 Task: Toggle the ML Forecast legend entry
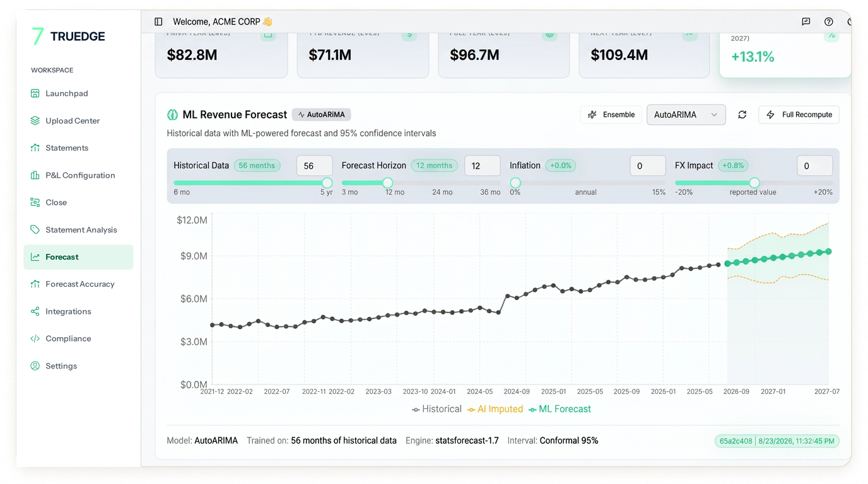click(x=560, y=409)
